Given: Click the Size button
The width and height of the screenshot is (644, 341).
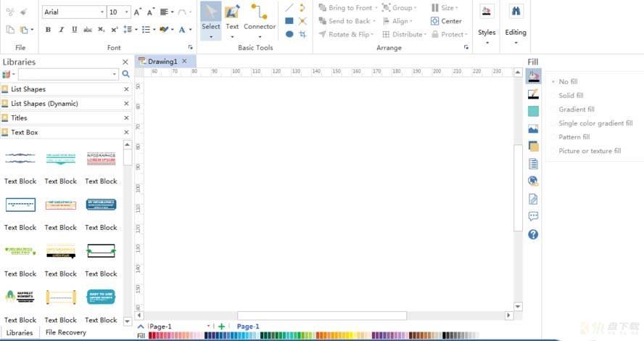Looking at the screenshot, I should click(445, 8).
